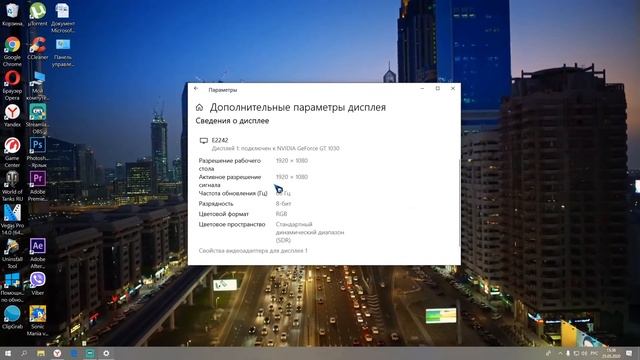Open the Документ Microsoft desktop file
640x360 pixels.
click(62, 18)
